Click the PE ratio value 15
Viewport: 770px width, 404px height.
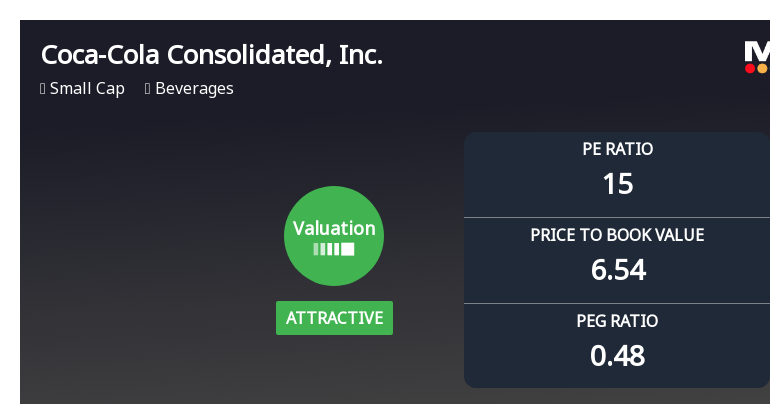[617, 184]
